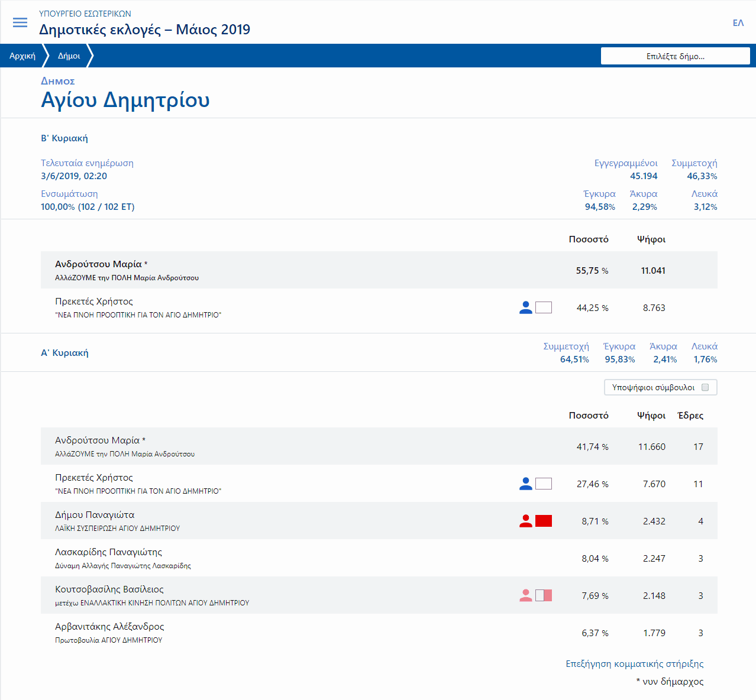
Task: Switch language with the ΕΛ link
Action: (x=738, y=23)
